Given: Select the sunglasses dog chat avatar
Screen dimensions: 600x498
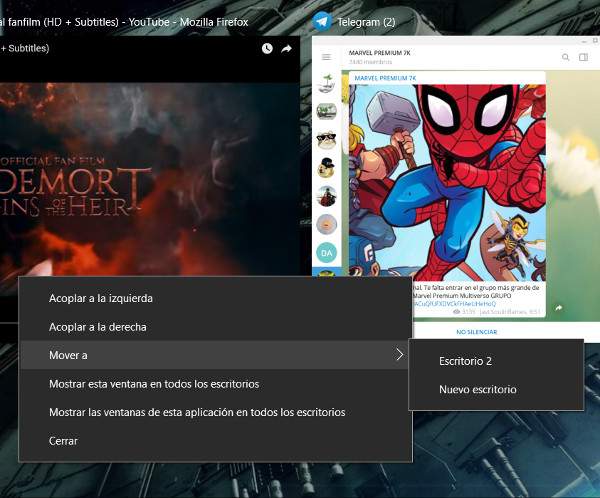Looking at the screenshot, I should coord(326,140).
